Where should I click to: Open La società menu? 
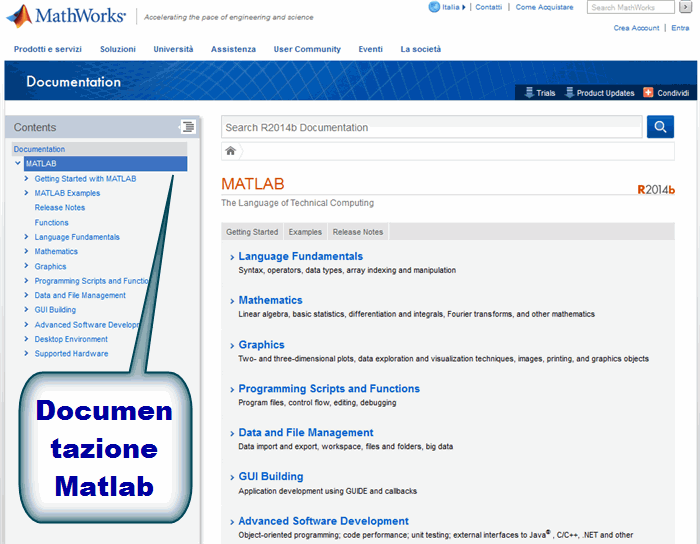(x=421, y=49)
